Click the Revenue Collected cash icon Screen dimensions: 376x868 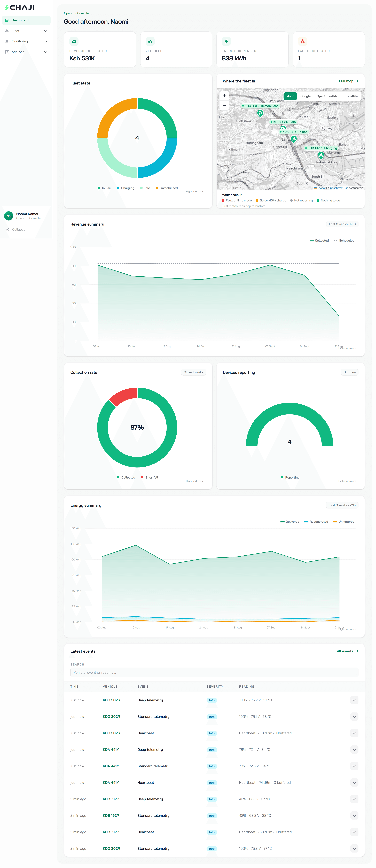(74, 41)
